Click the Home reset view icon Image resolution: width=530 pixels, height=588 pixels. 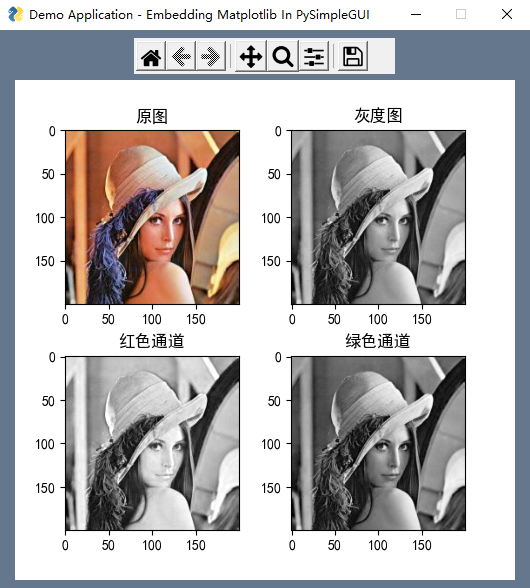[x=151, y=56]
